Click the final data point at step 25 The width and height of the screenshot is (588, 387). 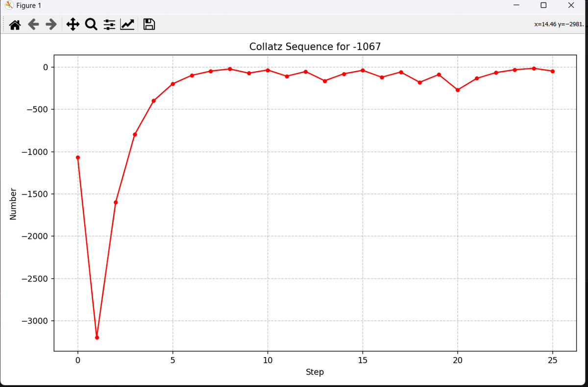553,71
